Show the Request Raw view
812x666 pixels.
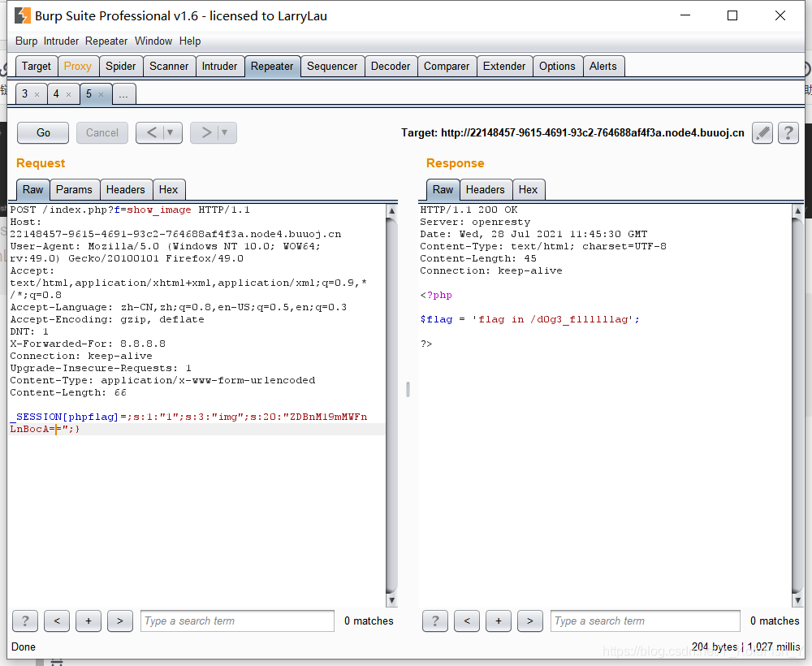[x=32, y=189]
